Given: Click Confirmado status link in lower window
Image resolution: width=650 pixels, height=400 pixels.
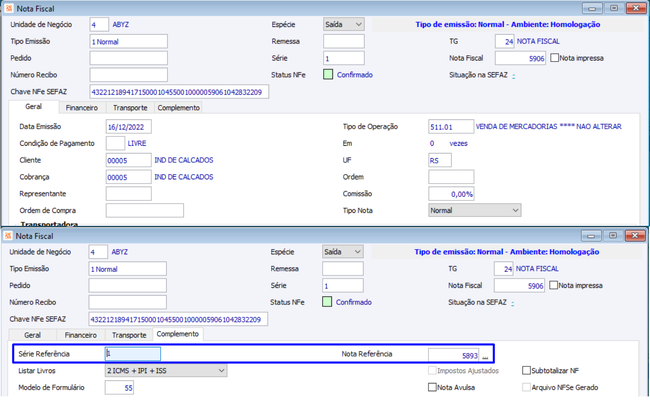Looking at the screenshot, I should tap(354, 302).
